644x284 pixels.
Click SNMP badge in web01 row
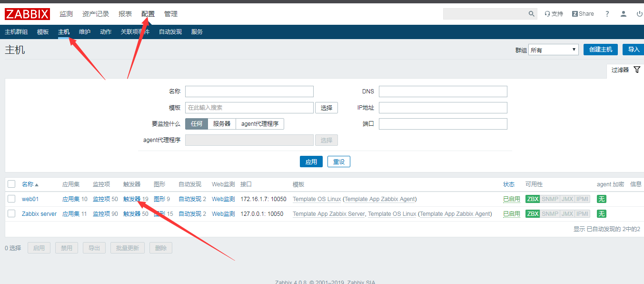click(550, 199)
